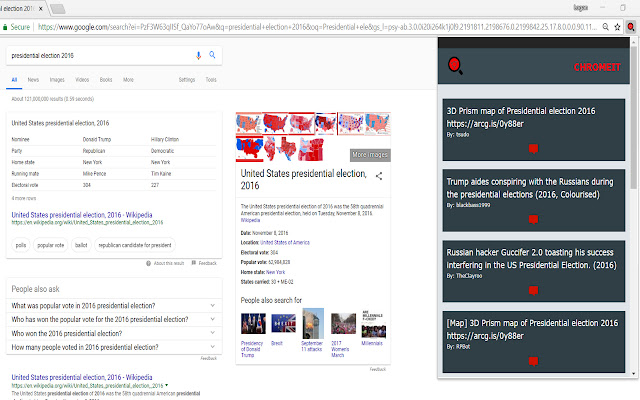The width and height of the screenshot is (640, 400).
Task: Switch to the Videos tab
Action: coord(82,80)
